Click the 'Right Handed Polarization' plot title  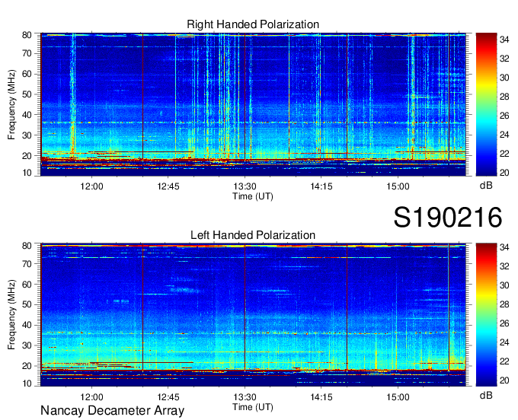pos(253,25)
